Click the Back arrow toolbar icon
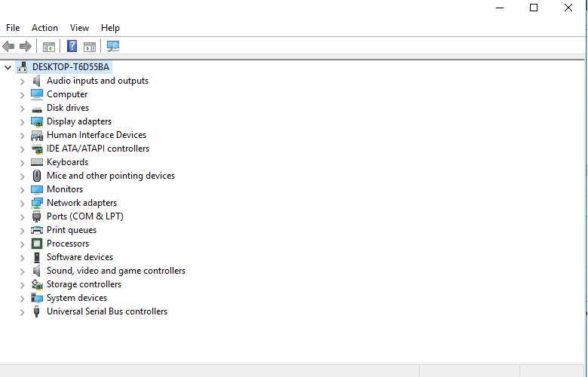The image size is (588, 377). (8, 47)
